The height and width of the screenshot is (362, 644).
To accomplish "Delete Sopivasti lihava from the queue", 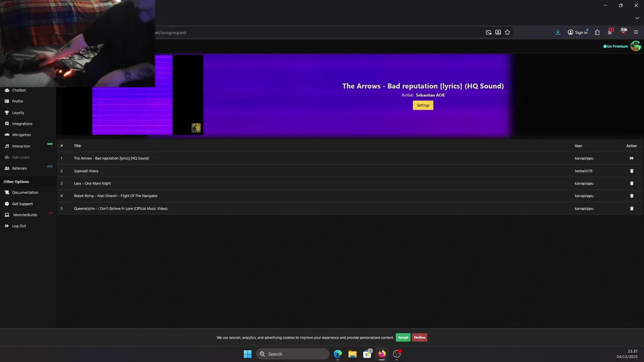I will point(631,171).
